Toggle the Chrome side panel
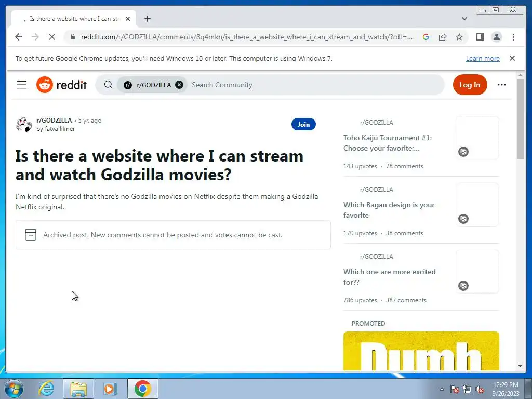This screenshot has width=532, height=399. tap(480, 37)
